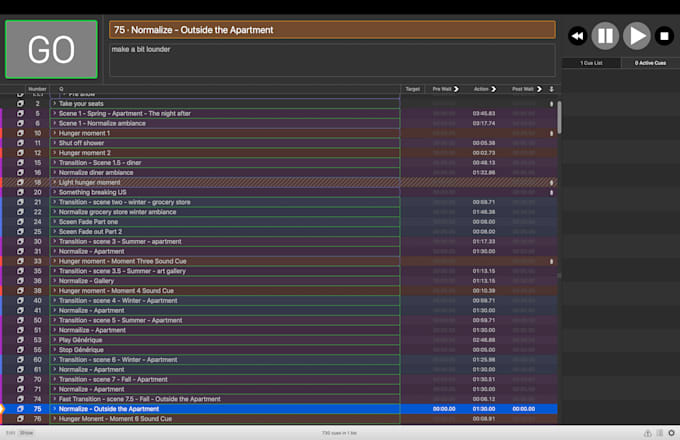Click the continue-mode column header icon
This screenshot has width=680, height=440.
coord(551,89)
